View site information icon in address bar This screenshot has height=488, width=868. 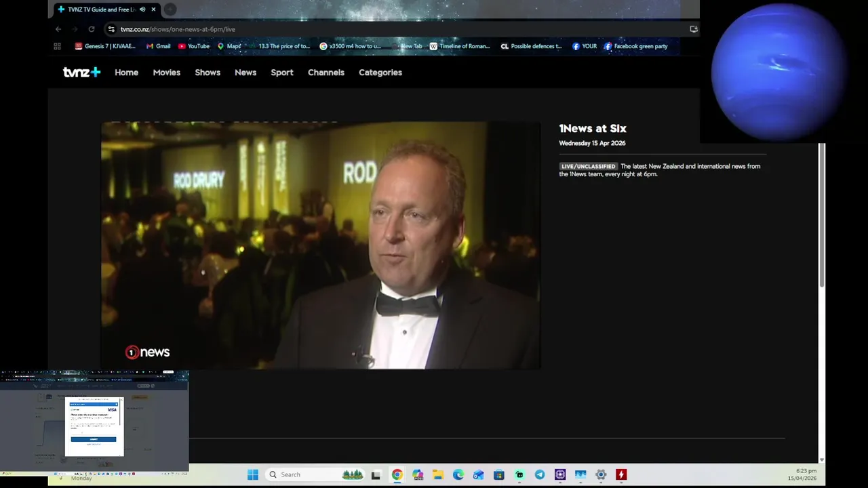[111, 29]
